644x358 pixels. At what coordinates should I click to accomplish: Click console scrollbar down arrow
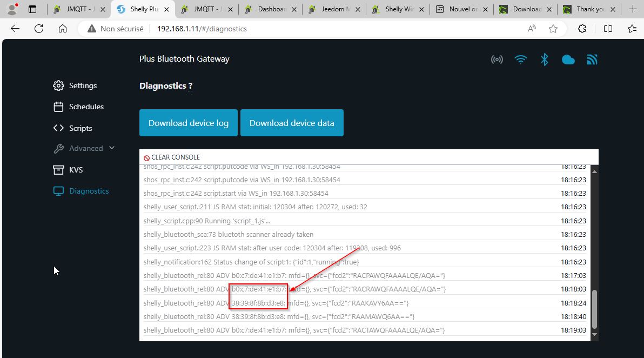pos(594,335)
